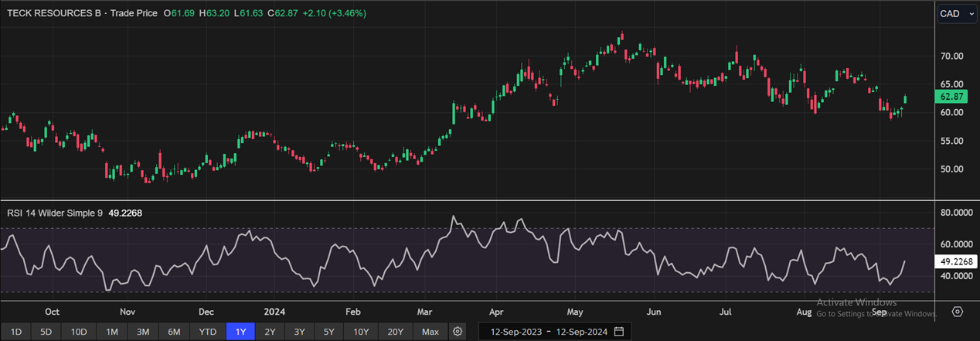Viewport: 980px width, 341px height.
Task: Click the chart target icon bottom right
Action: 958,312
